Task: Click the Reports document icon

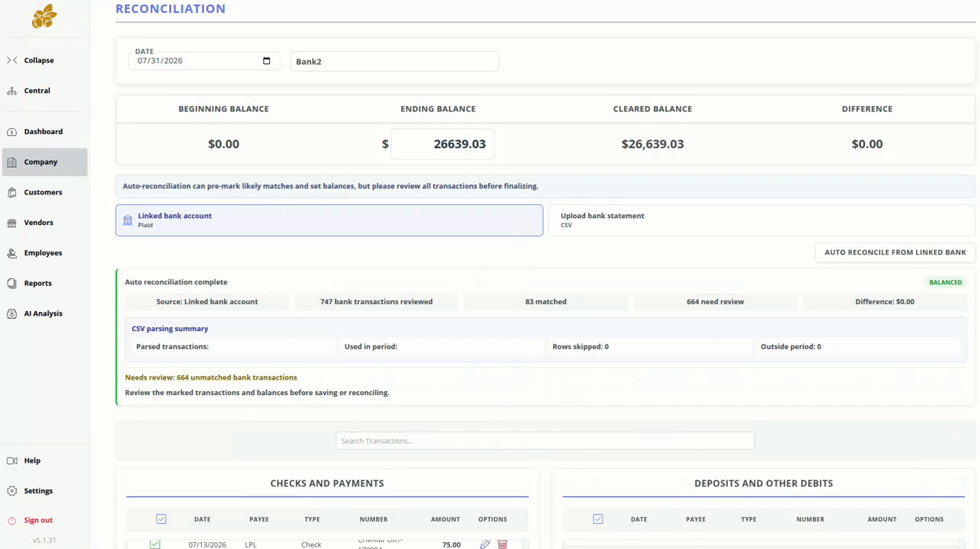Action: (11, 284)
